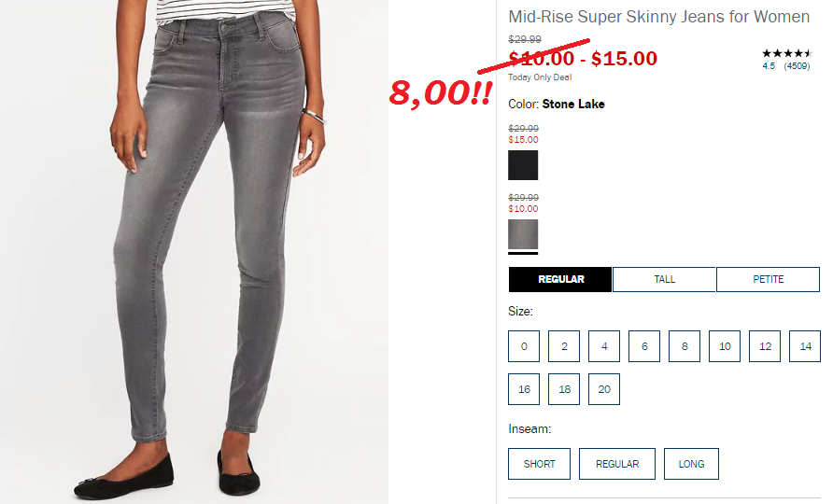Viewport: 833px width, 504px height.
Task: Select size 12
Action: 765,346
